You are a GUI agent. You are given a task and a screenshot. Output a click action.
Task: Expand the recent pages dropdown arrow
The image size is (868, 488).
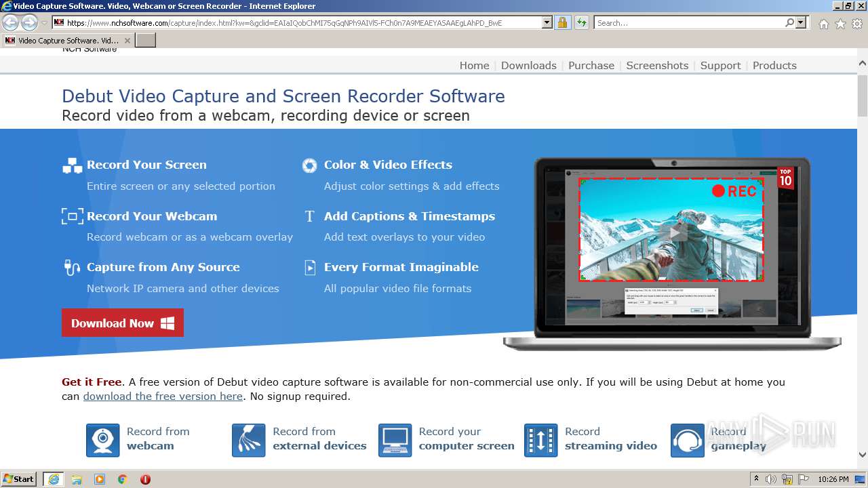44,23
